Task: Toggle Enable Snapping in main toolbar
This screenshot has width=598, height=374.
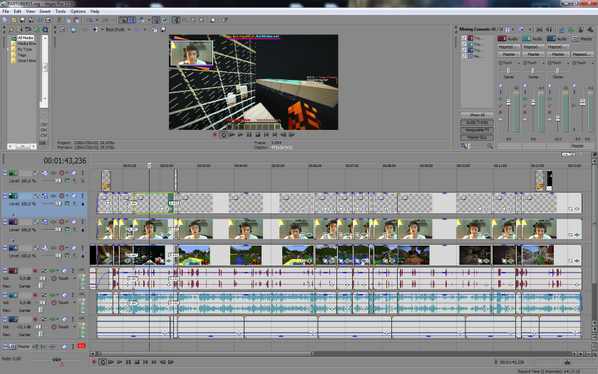Action: (122, 20)
